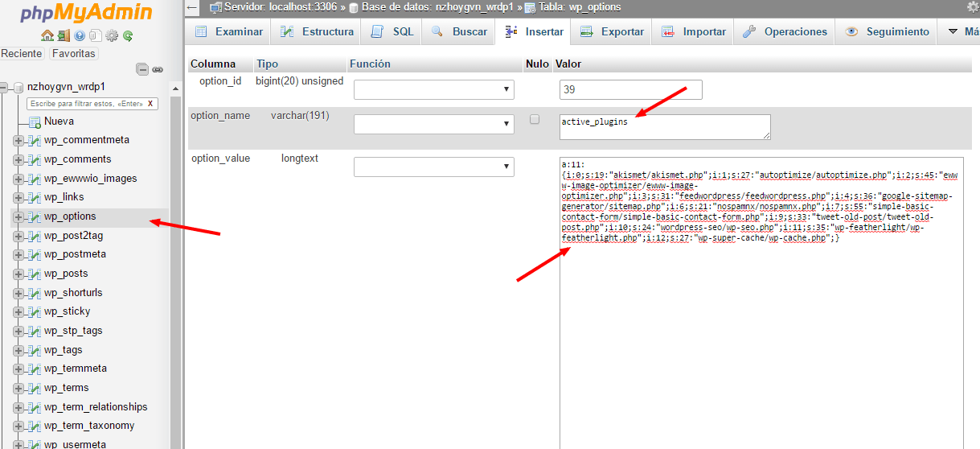Open Función dropdown for option_value
Viewport: 980px width, 449px height.
pyautogui.click(x=434, y=167)
